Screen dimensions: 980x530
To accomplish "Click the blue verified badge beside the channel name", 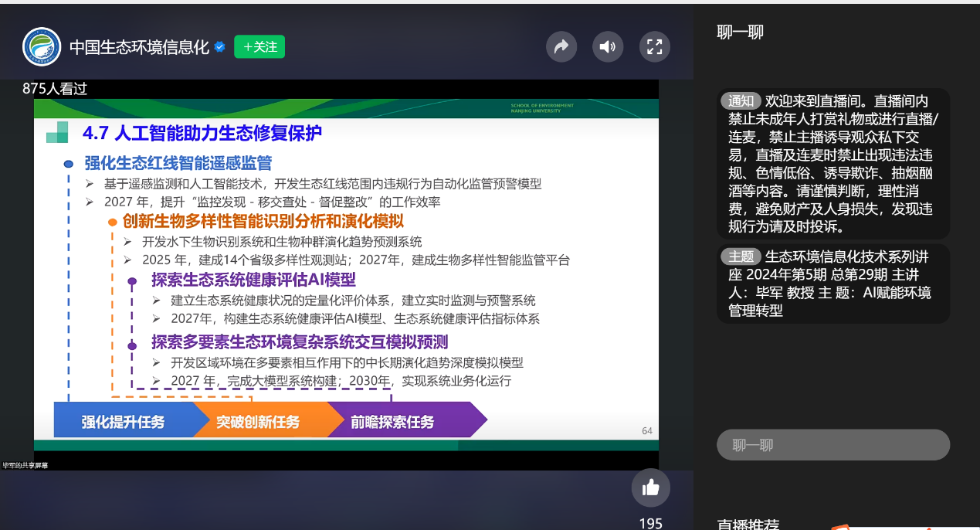I will tap(220, 47).
